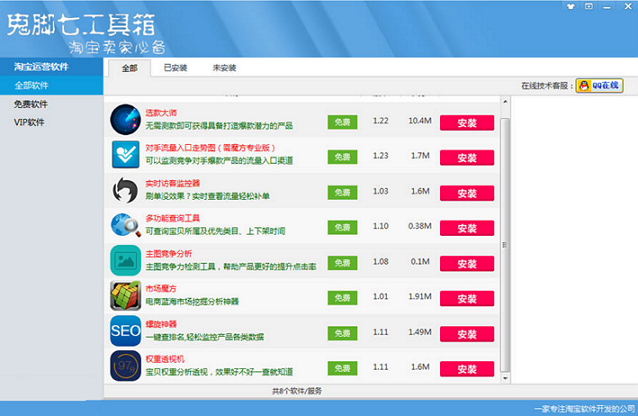Image resolution: width=638 pixels, height=416 pixels.
Task: Install 多功能查询工具
Action: [x=467, y=228]
